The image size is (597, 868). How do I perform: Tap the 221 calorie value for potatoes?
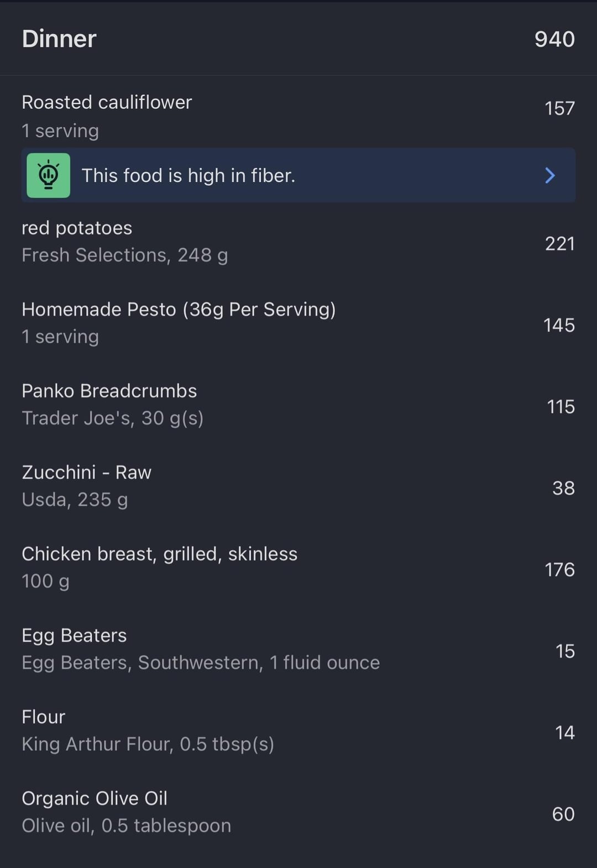tap(559, 244)
